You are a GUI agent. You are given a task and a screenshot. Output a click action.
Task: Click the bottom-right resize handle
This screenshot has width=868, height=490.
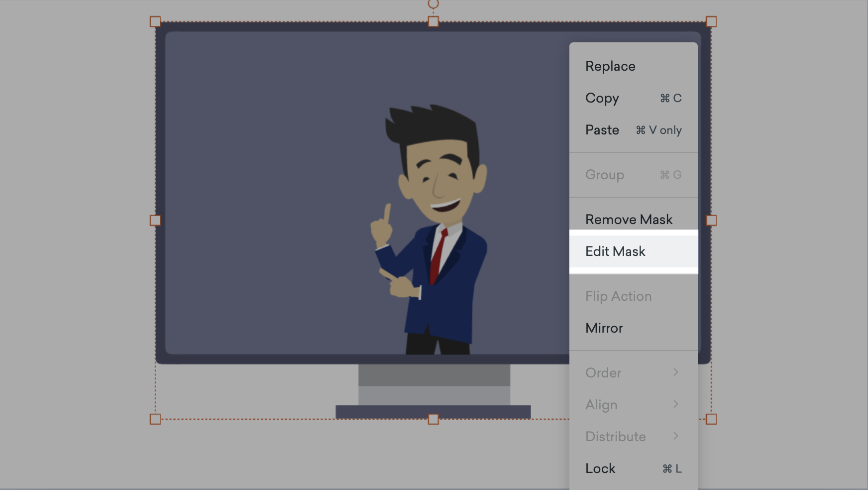pyautogui.click(x=711, y=419)
